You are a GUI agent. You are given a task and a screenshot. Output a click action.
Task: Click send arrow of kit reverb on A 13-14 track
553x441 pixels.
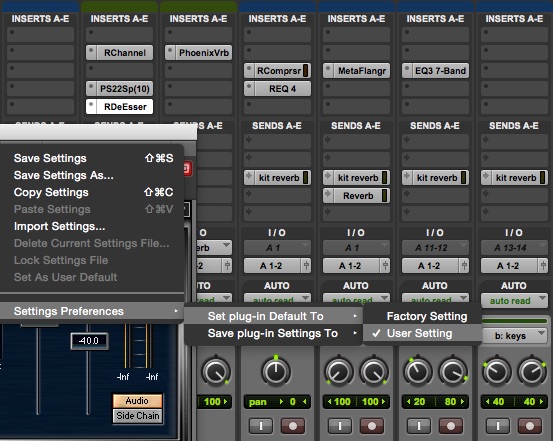tap(486, 176)
